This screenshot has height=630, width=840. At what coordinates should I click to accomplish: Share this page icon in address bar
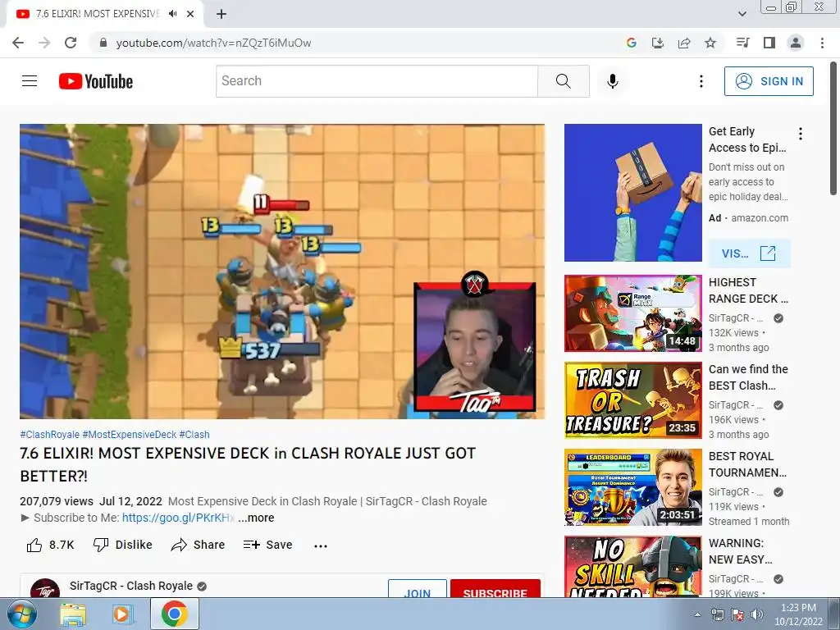[x=684, y=43]
